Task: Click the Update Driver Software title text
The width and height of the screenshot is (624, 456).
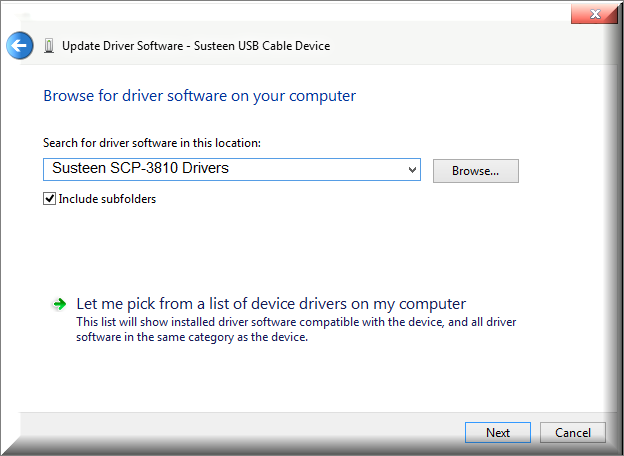Action: click(196, 46)
